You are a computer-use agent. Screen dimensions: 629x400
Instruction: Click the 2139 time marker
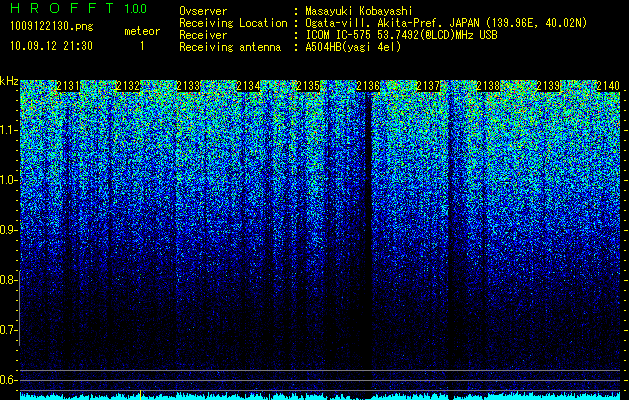click(x=548, y=86)
